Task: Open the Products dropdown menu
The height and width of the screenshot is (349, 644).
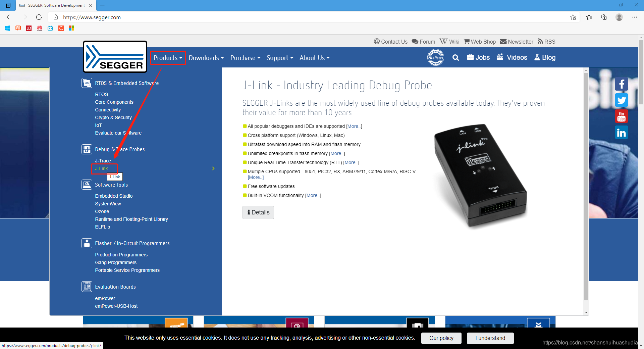Action: [x=168, y=58]
